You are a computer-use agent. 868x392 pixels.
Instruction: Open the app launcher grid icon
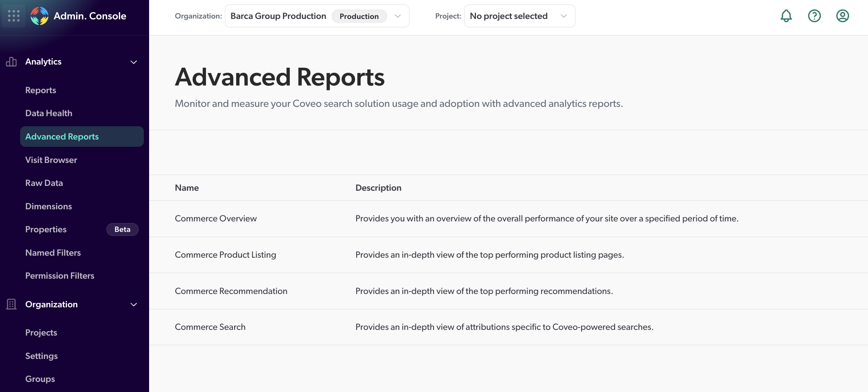(14, 16)
